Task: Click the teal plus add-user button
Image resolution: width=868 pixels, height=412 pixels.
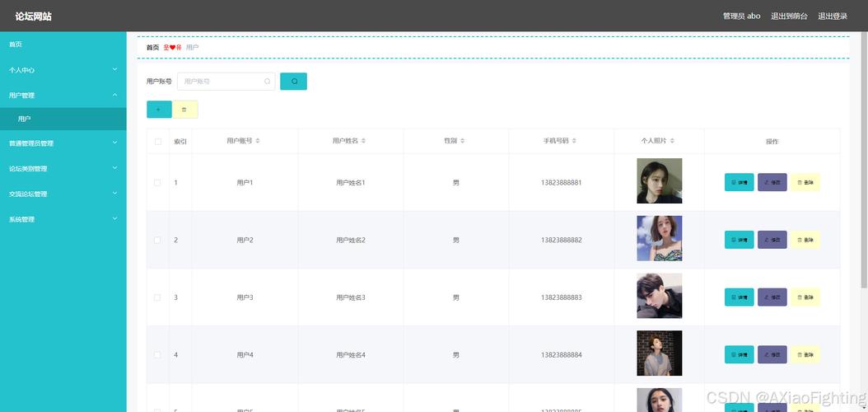Action: (x=159, y=109)
